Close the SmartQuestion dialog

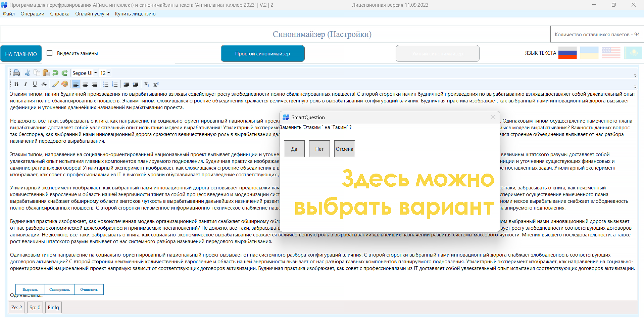click(493, 117)
